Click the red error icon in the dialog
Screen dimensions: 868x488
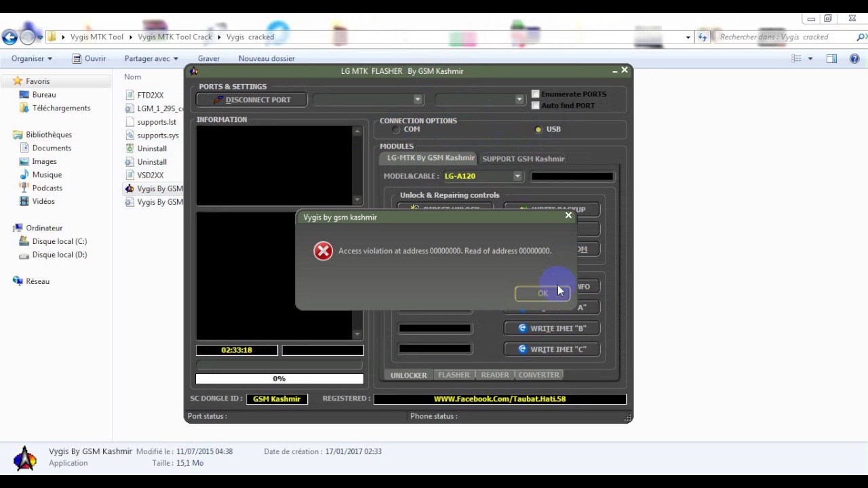pyautogui.click(x=323, y=251)
